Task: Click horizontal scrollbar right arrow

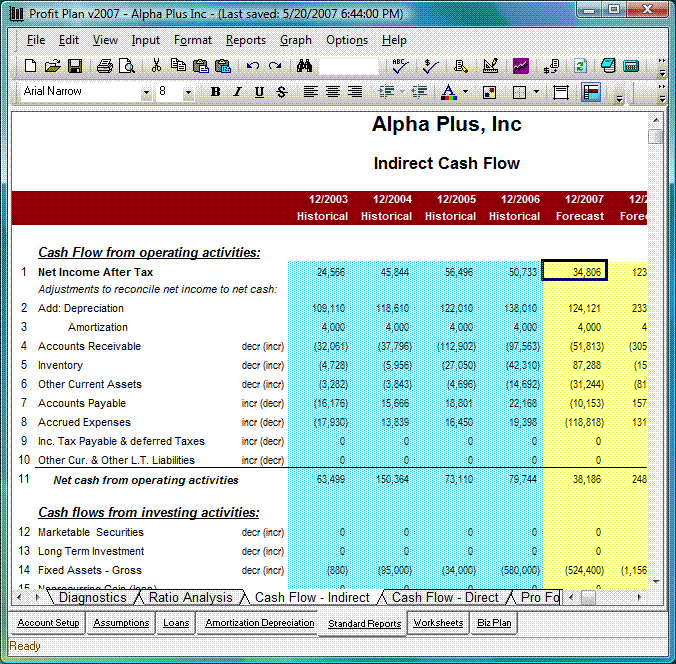Action: pos(639,597)
